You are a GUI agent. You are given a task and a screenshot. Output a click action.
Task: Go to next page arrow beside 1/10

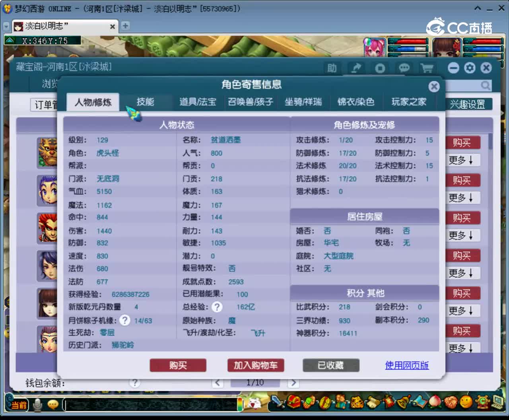pos(293,383)
